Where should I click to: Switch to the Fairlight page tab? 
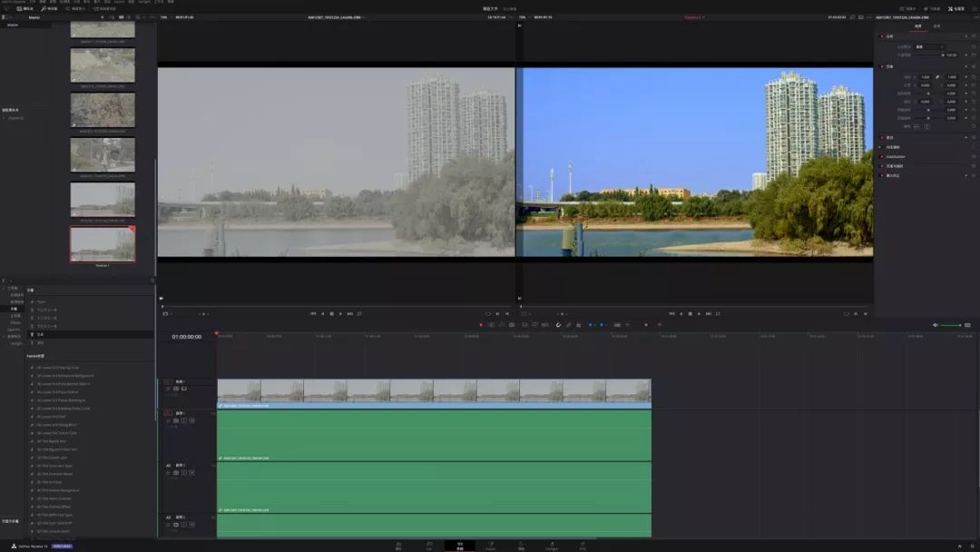click(x=552, y=546)
